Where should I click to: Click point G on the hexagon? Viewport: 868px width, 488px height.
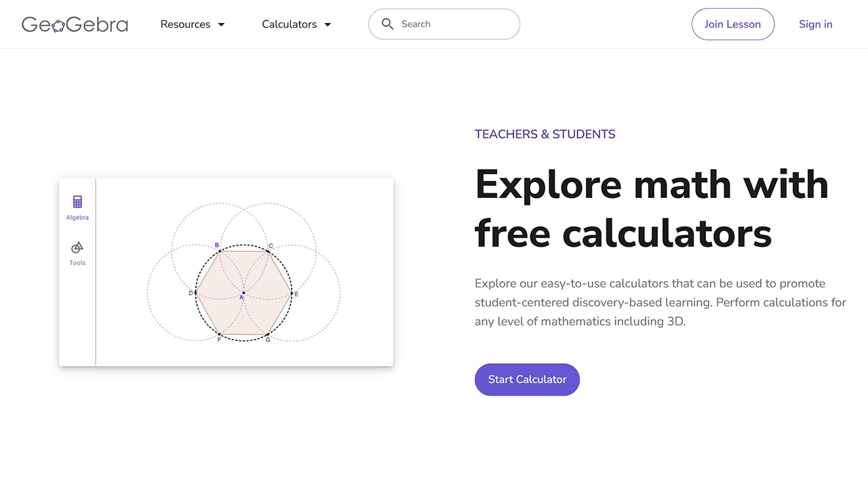pyautogui.click(x=268, y=335)
